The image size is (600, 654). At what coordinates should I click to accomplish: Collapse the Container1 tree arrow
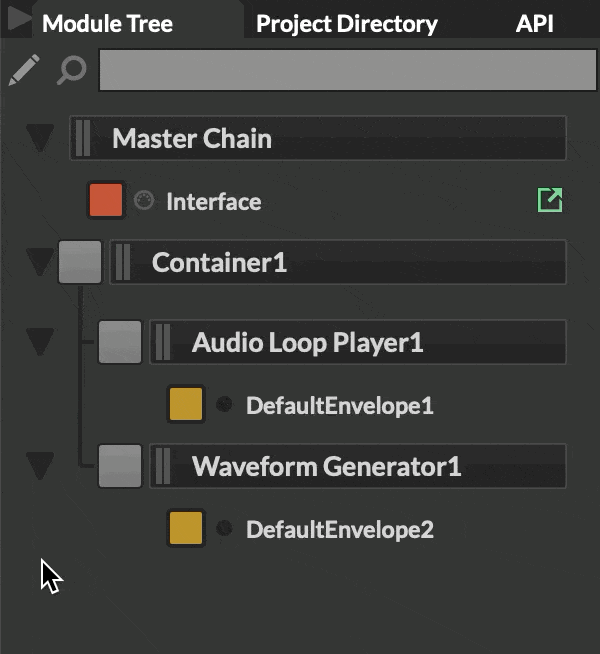pyautogui.click(x=40, y=263)
